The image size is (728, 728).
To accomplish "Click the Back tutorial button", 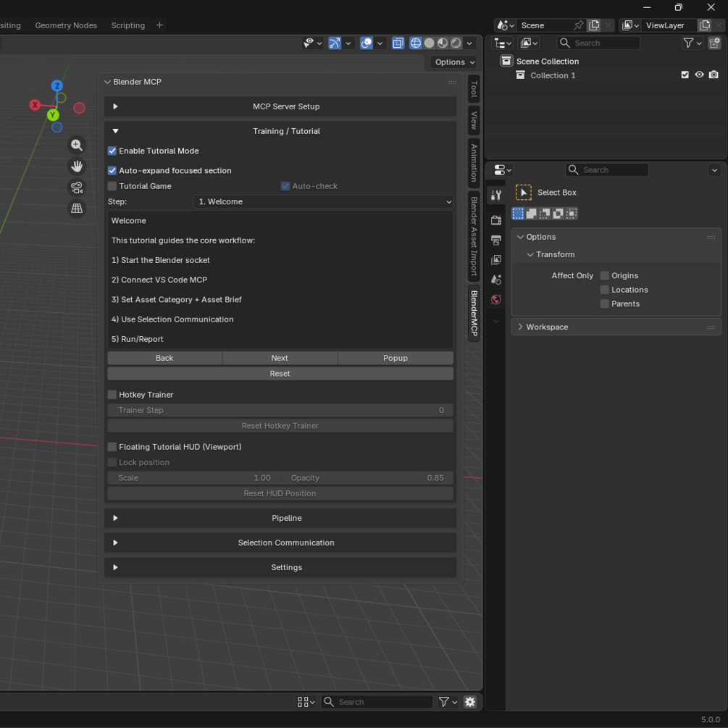I will [164, 358].
